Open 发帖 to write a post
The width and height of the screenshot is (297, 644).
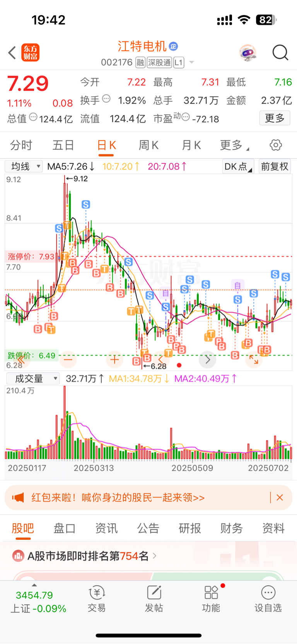coord(154,599)
